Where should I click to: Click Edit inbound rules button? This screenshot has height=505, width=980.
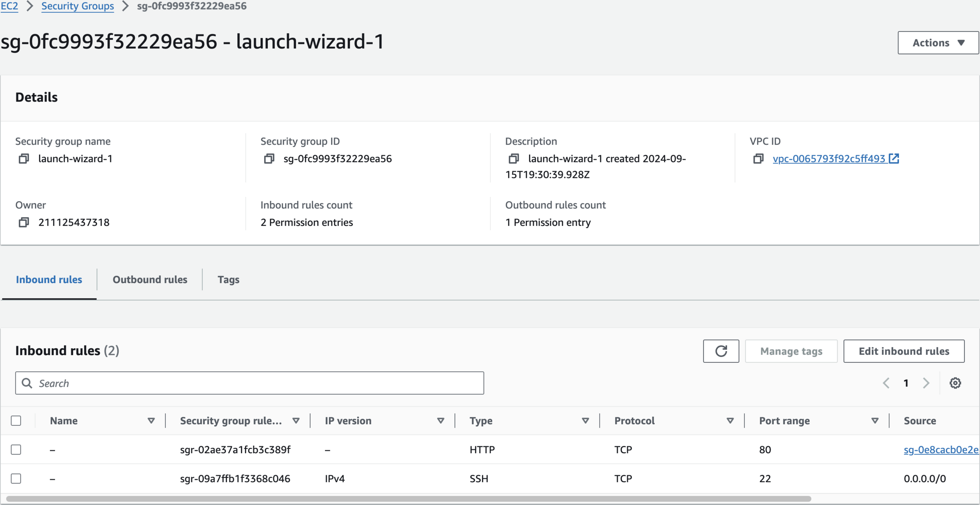click(x=904, y=351)
